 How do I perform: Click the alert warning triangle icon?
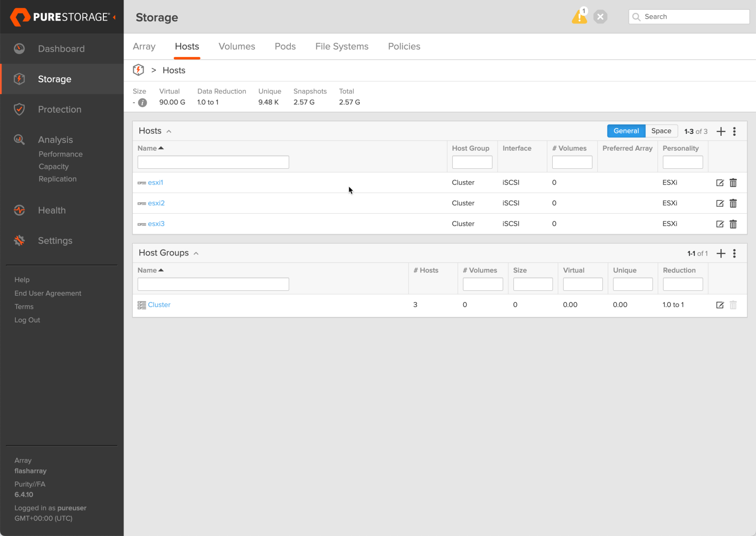(x=579, y=17)
